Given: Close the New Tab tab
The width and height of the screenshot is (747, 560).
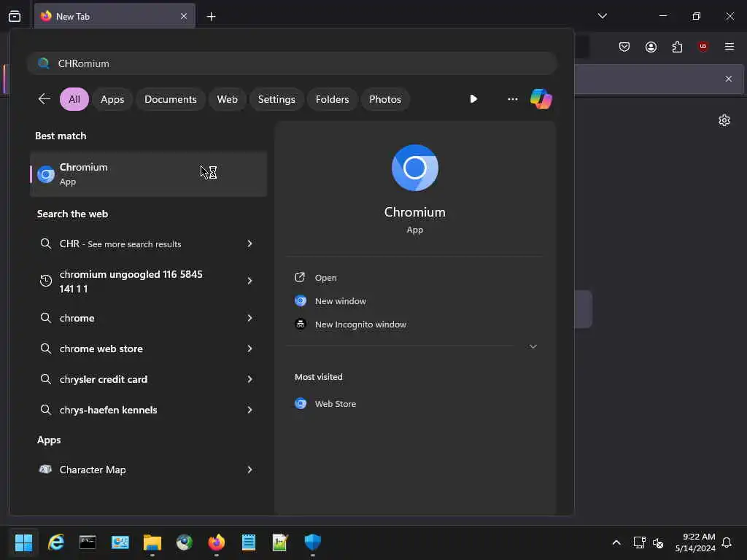Looking at the screenshot, I should coord(184,17).
